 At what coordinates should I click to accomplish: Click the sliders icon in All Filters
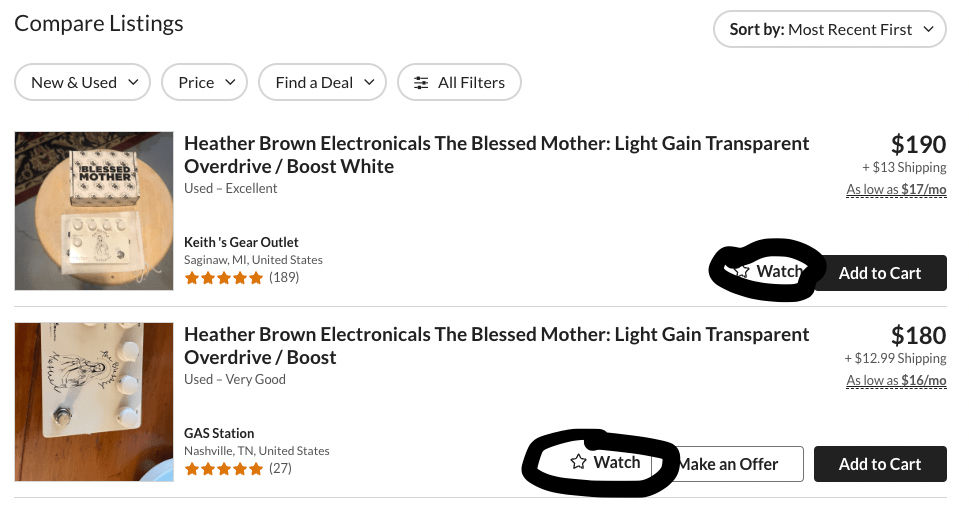[x=421, y=83]
